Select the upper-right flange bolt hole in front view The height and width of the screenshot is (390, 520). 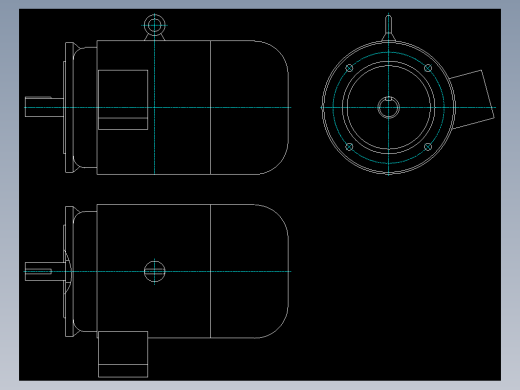pyautogui.click(x=428, y=68)
